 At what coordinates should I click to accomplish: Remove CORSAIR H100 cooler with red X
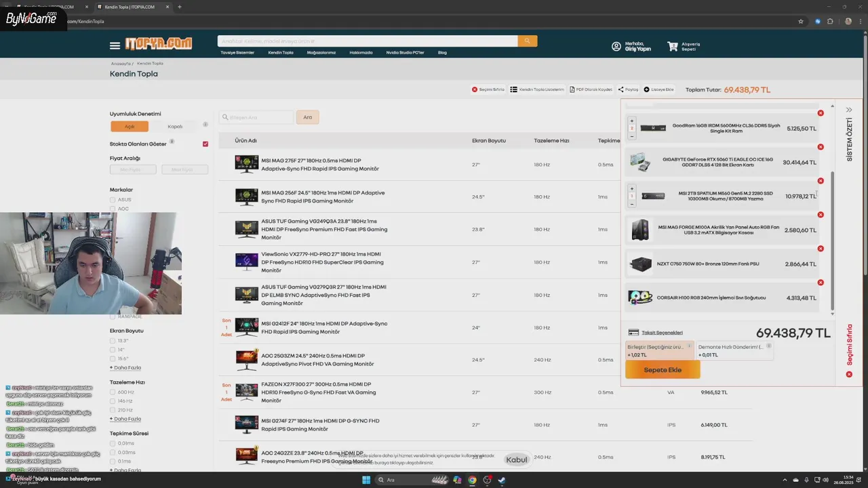click(821, 283)
